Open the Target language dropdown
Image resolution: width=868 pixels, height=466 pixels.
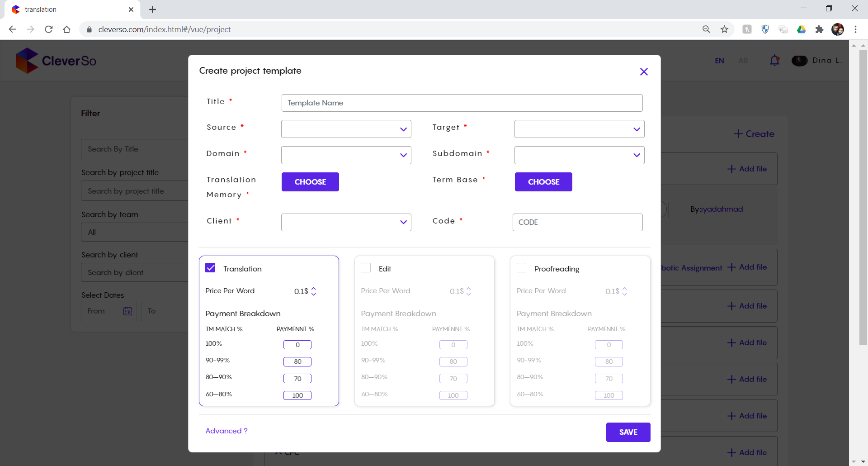tap(579, 129)
